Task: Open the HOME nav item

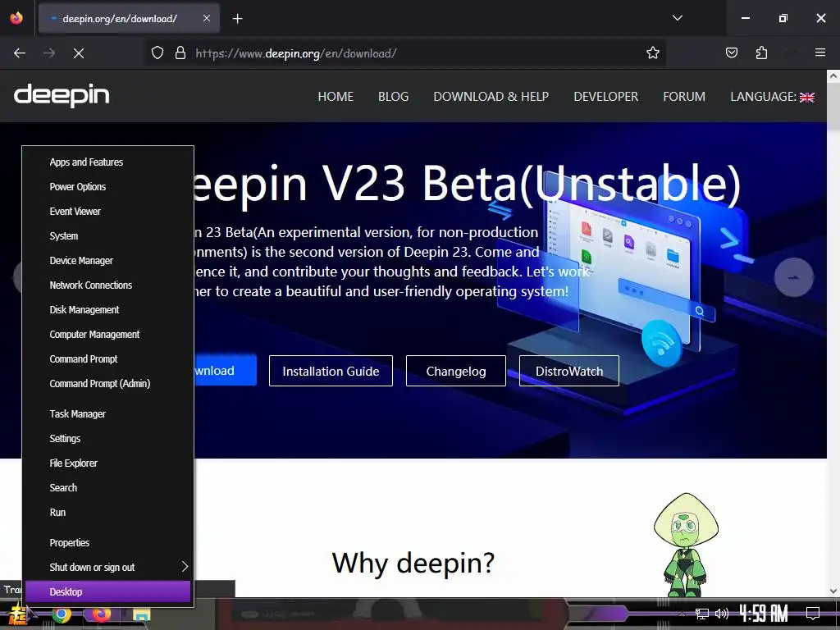Action: coord(336,97)
